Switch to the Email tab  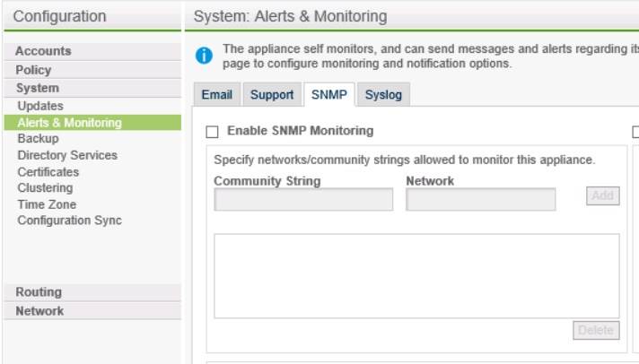(x=216, y=95)
